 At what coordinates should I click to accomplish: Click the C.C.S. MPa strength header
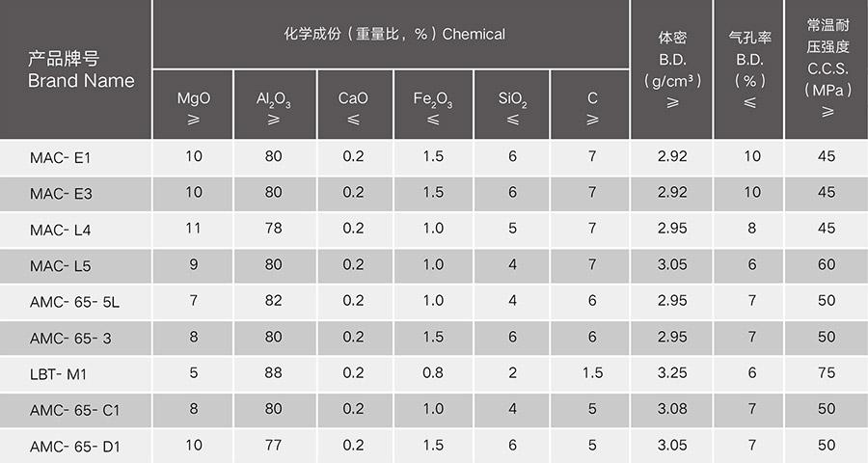827,69
